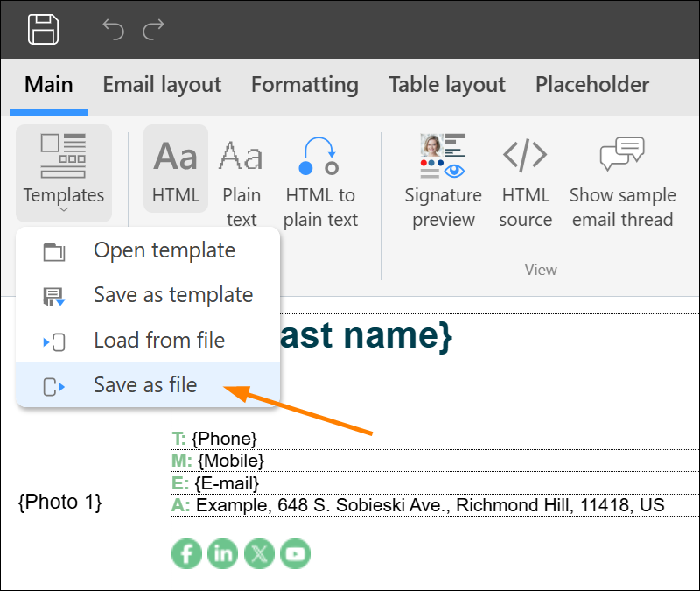Click the redo arrow icon
Image resolution: width=700 pixels, height=591 pixels.
[154, 30]
